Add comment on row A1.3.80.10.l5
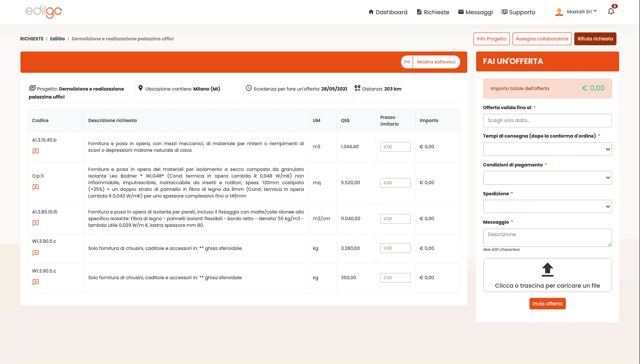The width and height of the screenshot is (640, 364). 36,223
